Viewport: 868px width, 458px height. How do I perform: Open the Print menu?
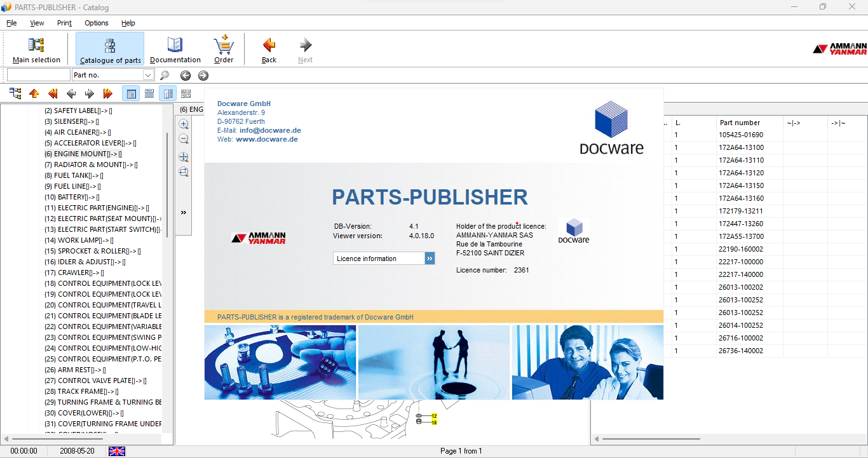(64, 23)
